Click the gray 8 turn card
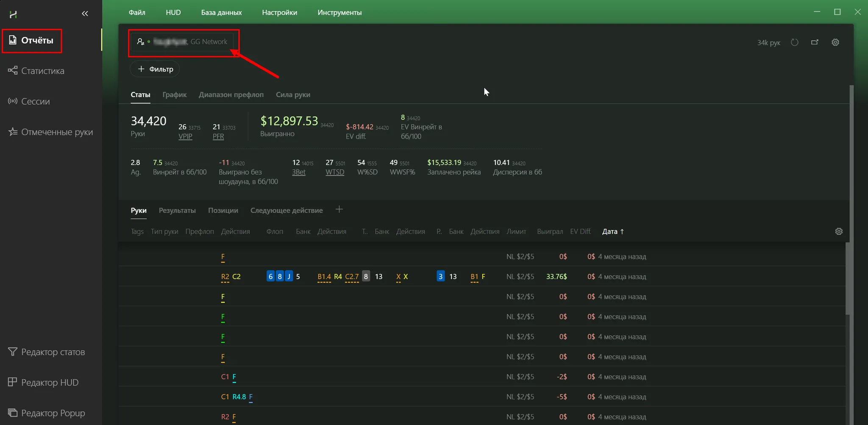The image size is (868, 425). (x=366, y=276)
